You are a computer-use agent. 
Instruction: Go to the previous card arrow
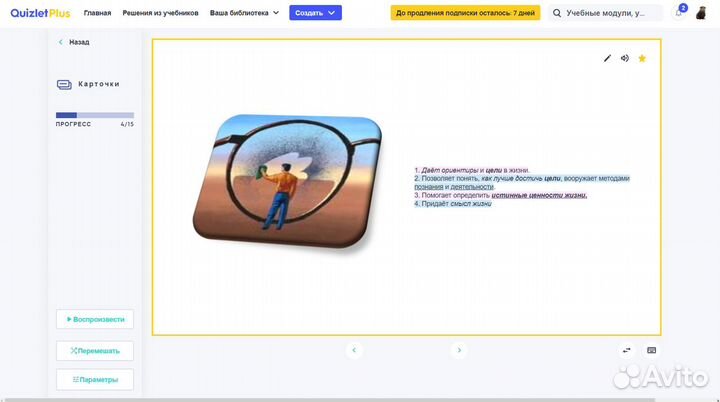tap(354, 350)
